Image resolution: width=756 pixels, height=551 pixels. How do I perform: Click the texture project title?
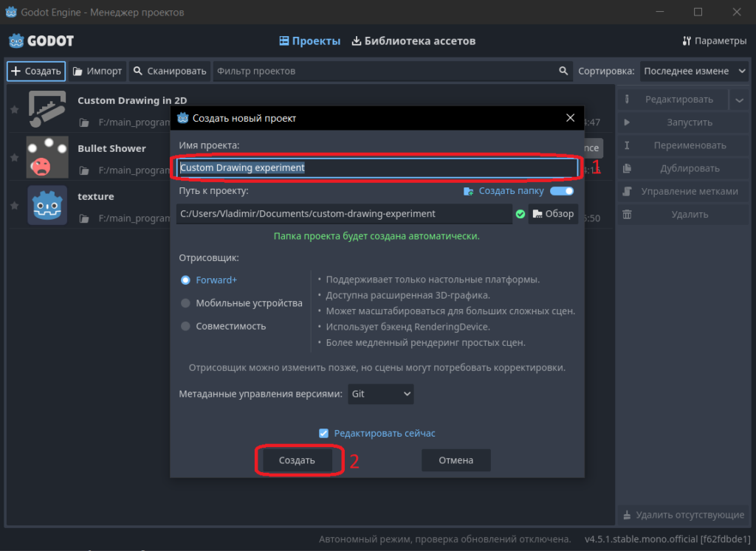[96, 196]
